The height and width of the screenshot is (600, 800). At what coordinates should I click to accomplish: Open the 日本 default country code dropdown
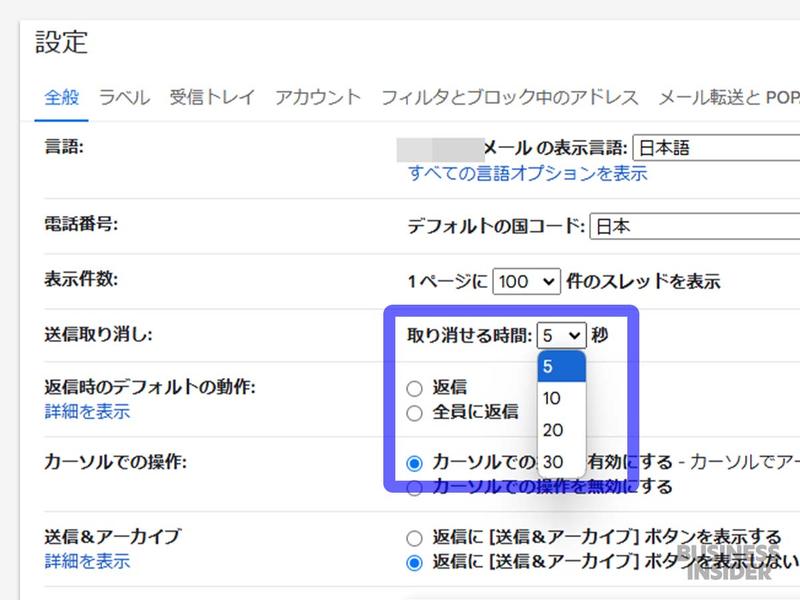(x=694, y=226)
